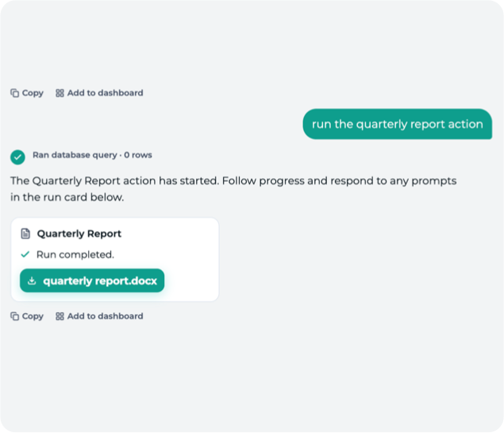This screenshot has height=433, width=504.
Task: Click the upper Add to dashboard grid icon
Action: pos(60,93)
